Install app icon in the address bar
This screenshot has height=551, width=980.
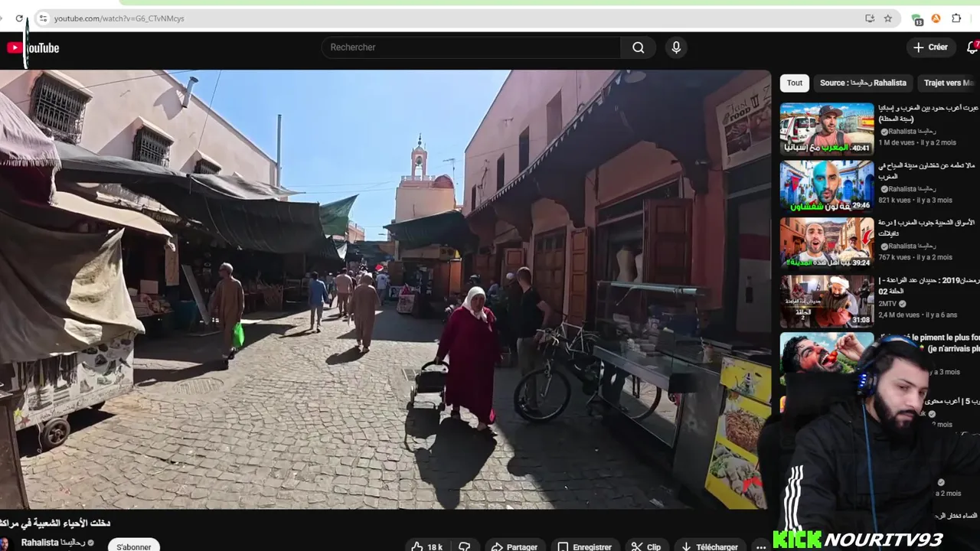870,18
